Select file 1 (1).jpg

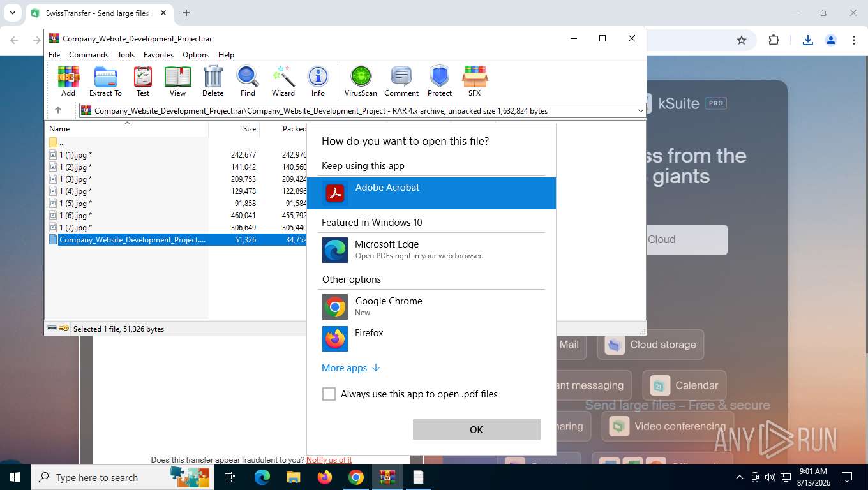(75, 155)
